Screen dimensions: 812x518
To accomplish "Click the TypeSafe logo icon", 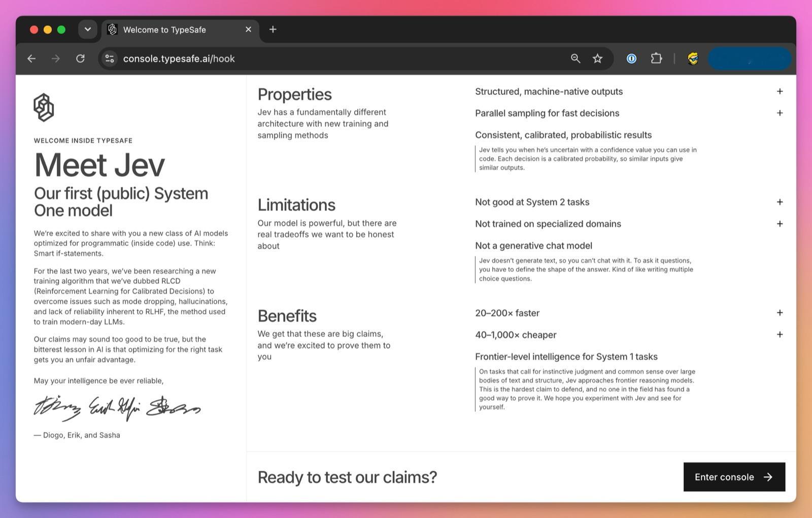I will (44, 107).
